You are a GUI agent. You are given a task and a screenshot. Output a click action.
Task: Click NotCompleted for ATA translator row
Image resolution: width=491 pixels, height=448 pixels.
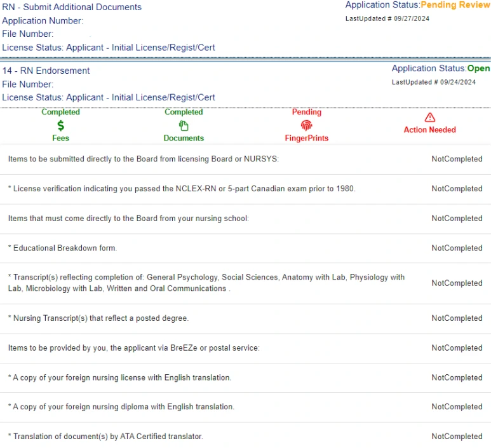(457, 437)
